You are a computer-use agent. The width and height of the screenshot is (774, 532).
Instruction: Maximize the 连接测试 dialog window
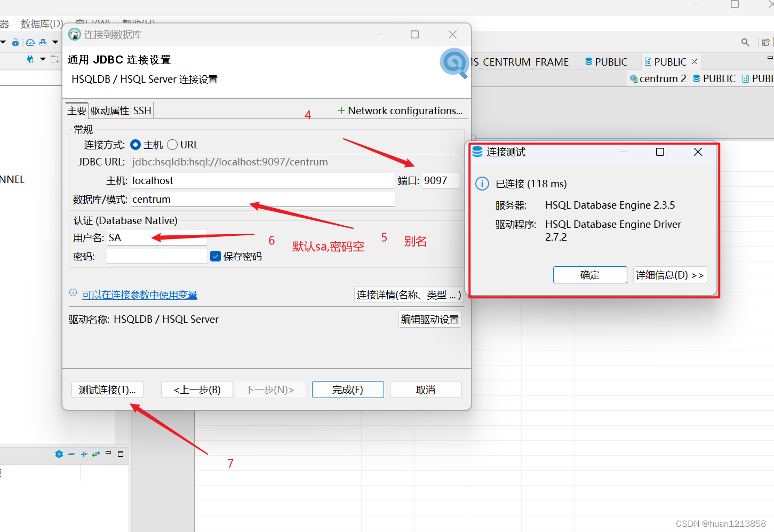coord(660,152)
